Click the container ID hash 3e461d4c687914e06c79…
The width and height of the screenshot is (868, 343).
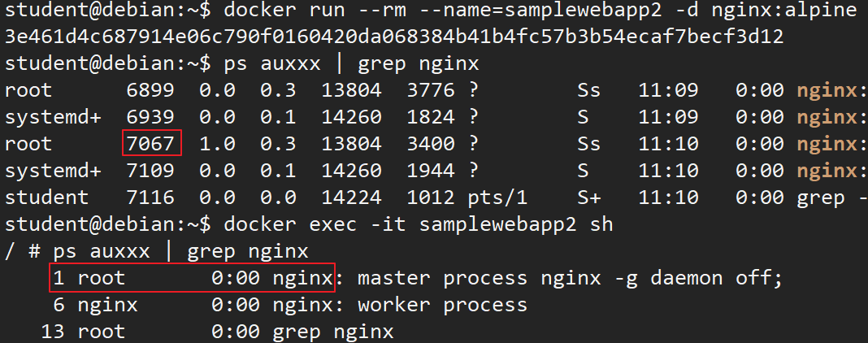(x=393, y=37)
